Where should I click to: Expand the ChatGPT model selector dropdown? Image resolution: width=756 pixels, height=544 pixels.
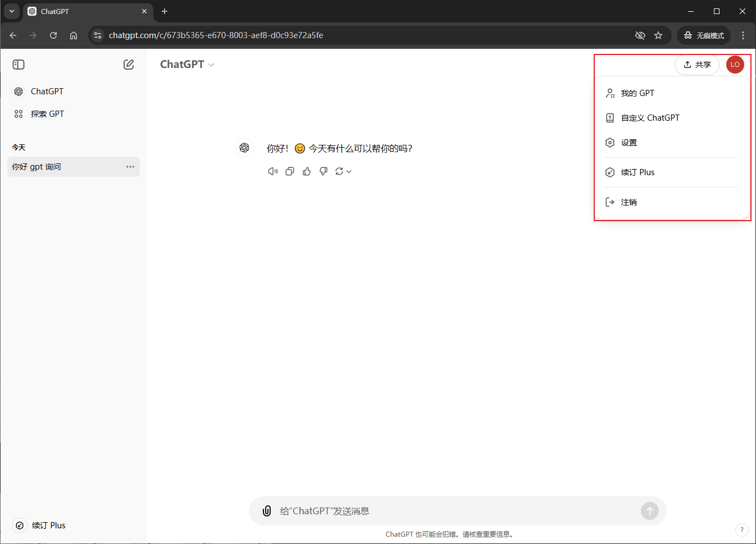point(187,65)
